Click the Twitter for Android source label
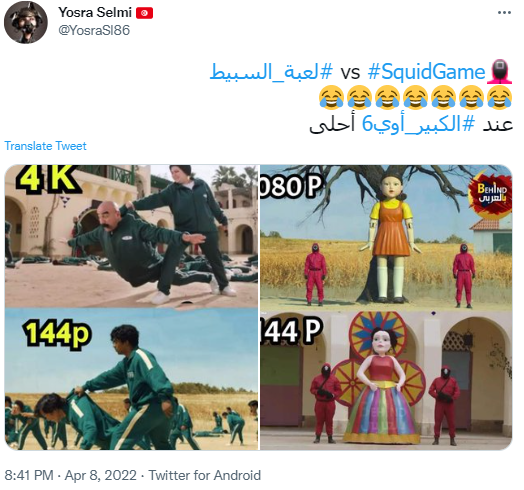 click(x=205, y=475)
